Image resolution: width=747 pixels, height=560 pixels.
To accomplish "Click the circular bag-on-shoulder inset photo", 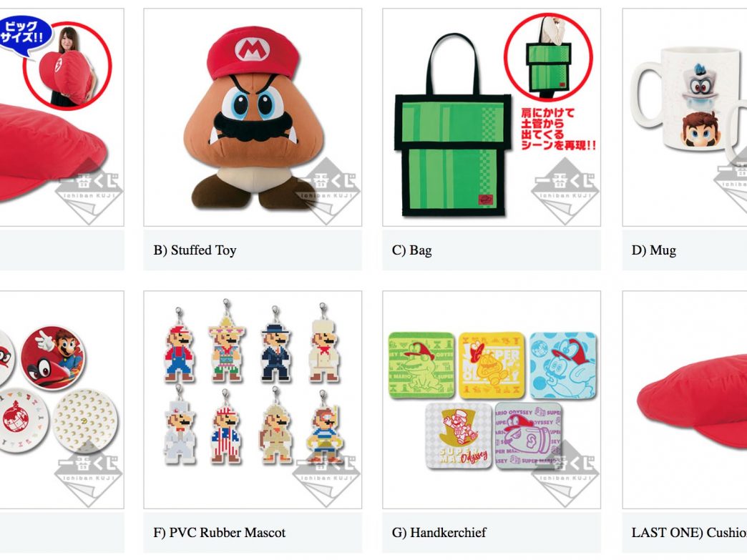I will click(x=548, y=57).
